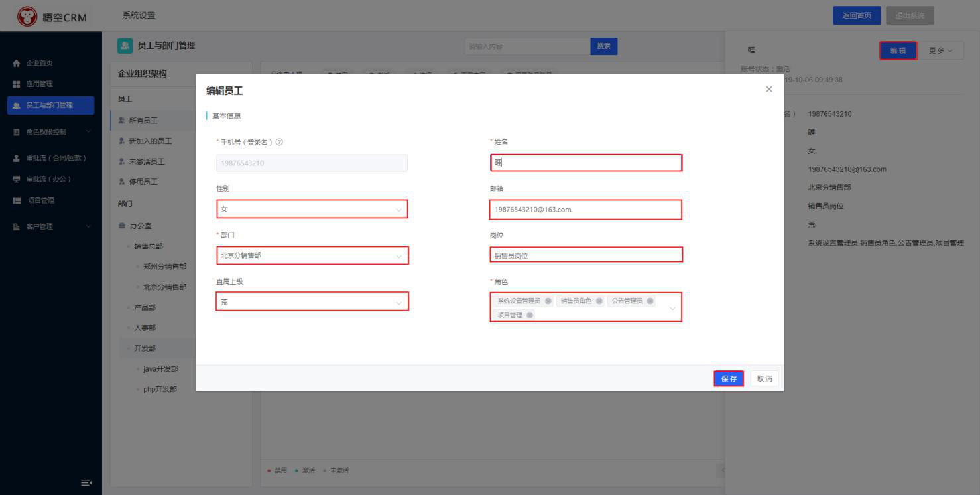Select 开发部 department node
The height and width of the screenshot is (495, 980).
pos(145,348)
